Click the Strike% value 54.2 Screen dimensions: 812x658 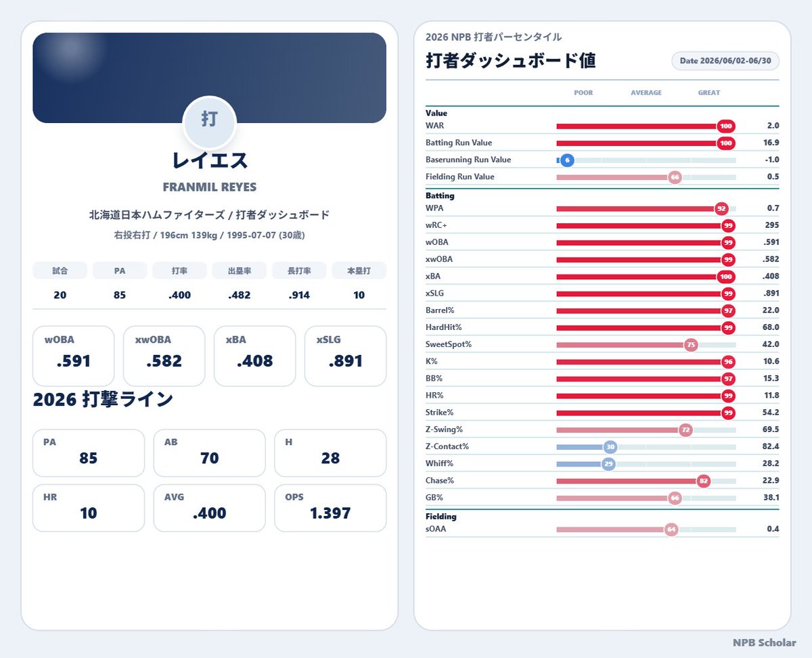pyautogui.click(x=771, y=413)
